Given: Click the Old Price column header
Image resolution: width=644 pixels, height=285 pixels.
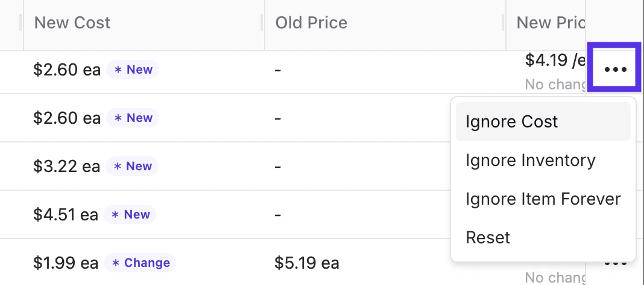Looking at the screenshot, I should (311, 23).
